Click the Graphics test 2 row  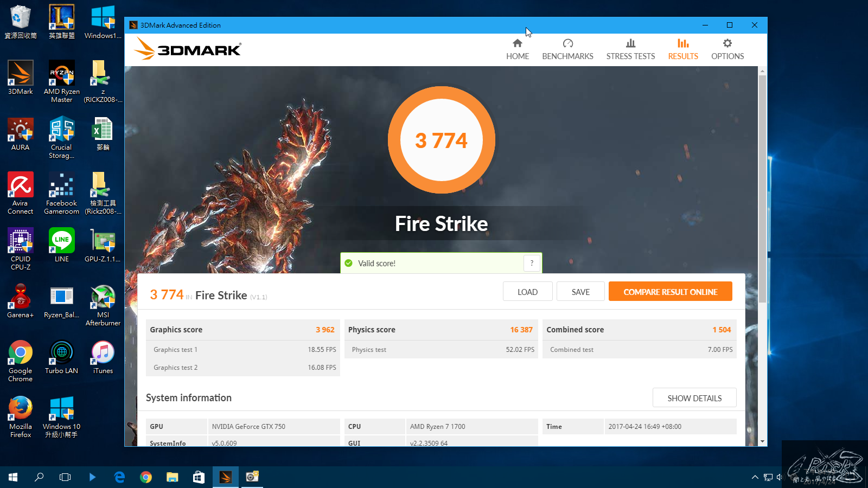point(243,368)
